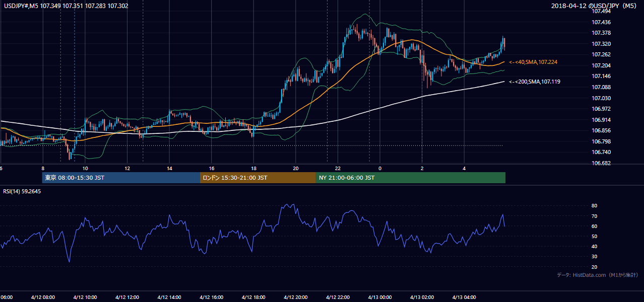
Task: Click the RSI(14) 59.2645 indicator label
Action: tap(22, 191)
